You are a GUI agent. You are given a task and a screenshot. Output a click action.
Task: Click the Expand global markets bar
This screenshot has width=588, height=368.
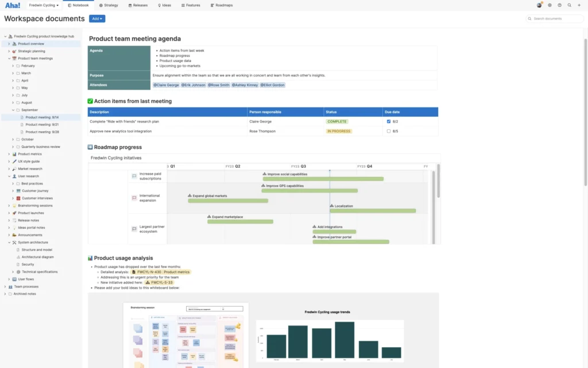(228, 201)
